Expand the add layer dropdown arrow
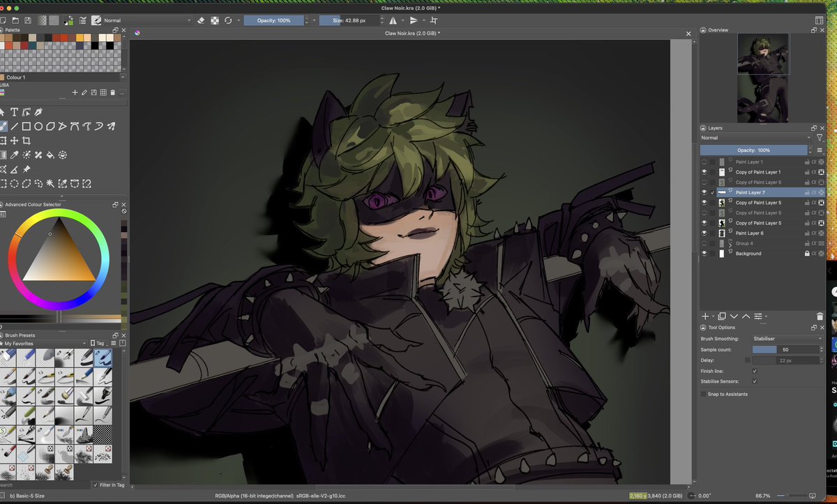 point(713,316)
